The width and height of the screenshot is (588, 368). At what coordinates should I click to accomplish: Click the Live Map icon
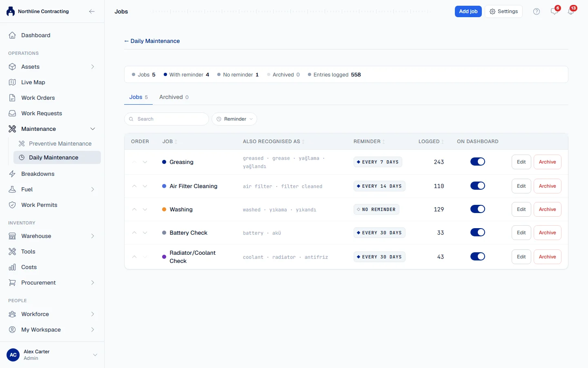[12, 82]
